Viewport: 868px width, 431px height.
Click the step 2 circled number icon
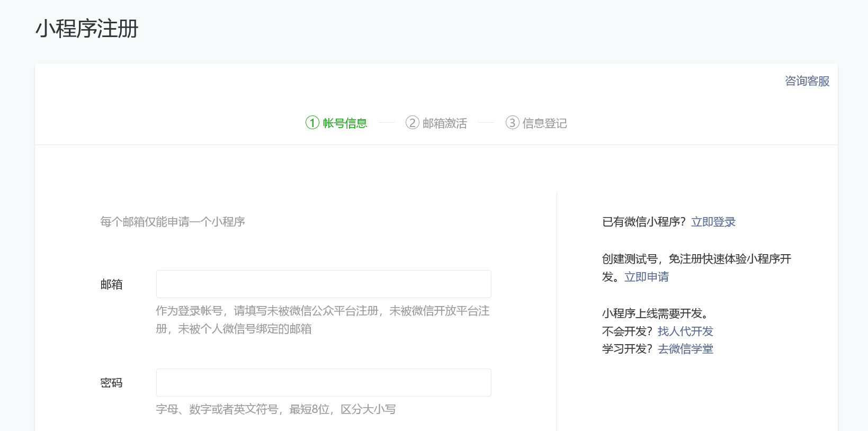coord(412,123)
